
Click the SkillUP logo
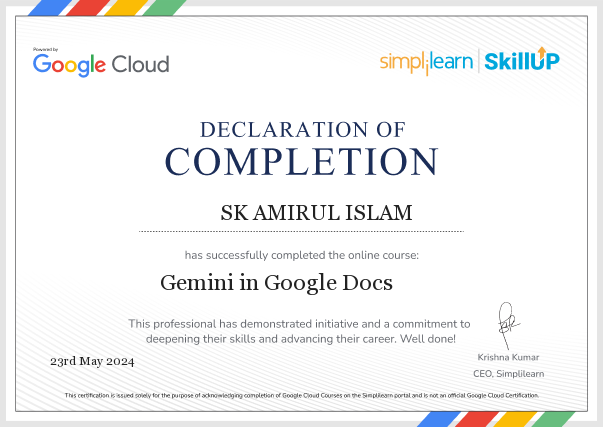point(521,61)
